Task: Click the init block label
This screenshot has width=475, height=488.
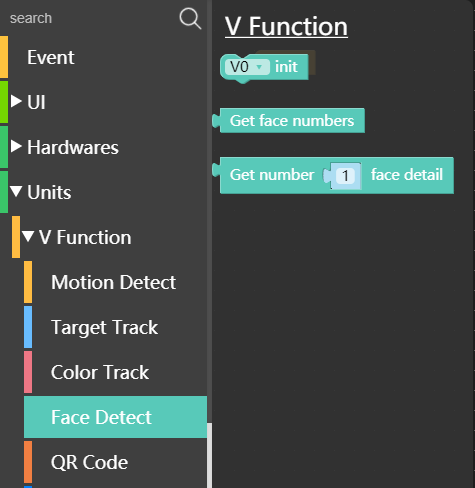Action: (286, 67)
